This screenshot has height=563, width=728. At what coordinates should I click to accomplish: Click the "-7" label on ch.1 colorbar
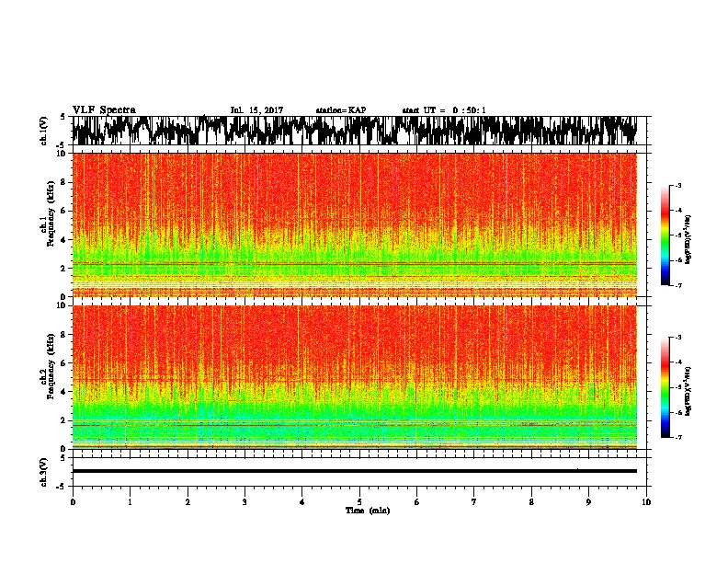click(677, 285)
